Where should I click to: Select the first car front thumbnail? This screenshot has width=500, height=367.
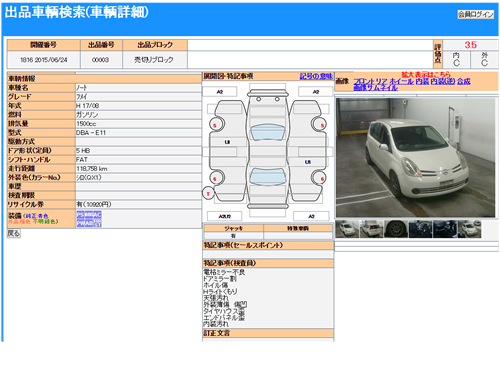tap(347, 229)
